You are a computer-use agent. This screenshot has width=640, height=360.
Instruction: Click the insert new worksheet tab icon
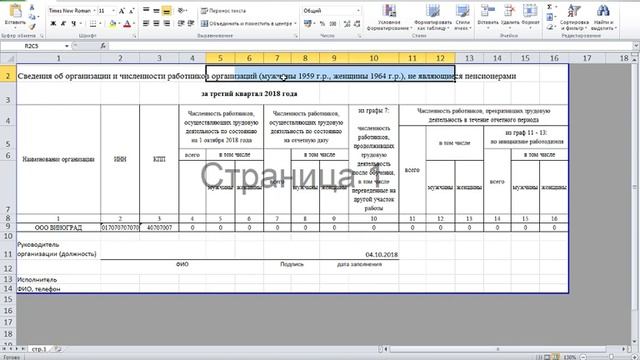[58, 349]
